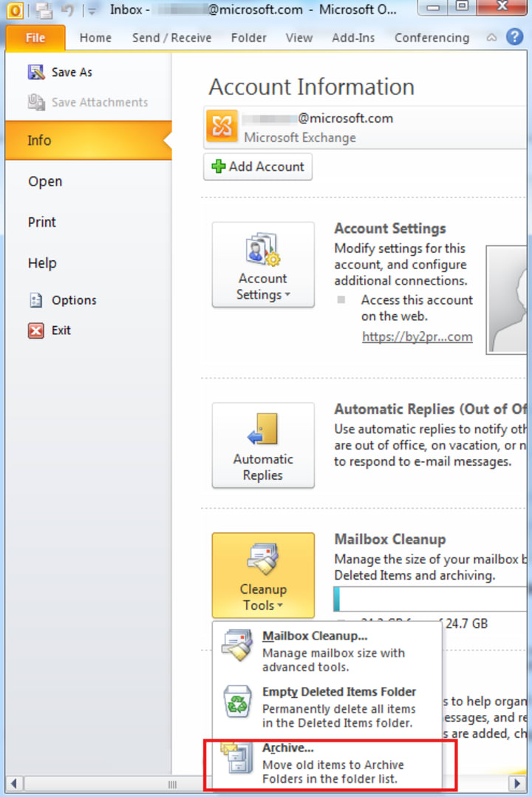The image size is (532, 797).
Task: Expand the Account Settings dropdown button
Action: click(263, 265)
